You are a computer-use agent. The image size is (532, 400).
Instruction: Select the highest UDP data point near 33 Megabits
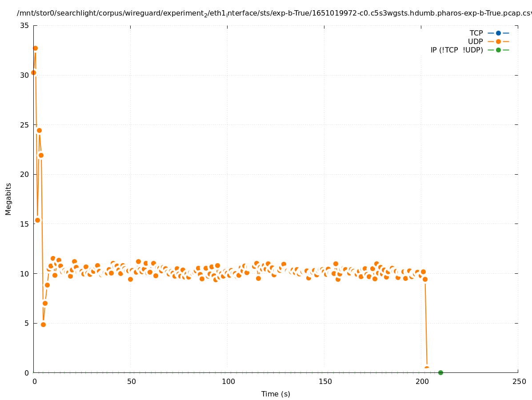pyautogui.click(x=35, y=48)
